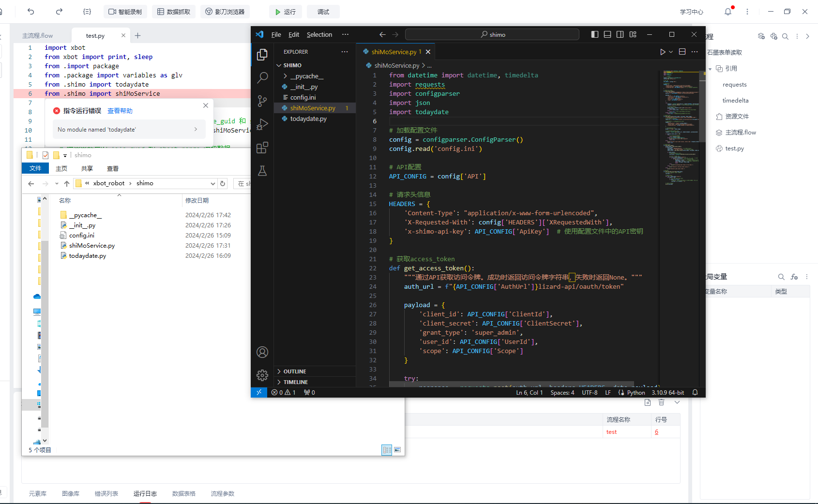
Task: Open Extensions view in activity bar
Action: [262, 148]
